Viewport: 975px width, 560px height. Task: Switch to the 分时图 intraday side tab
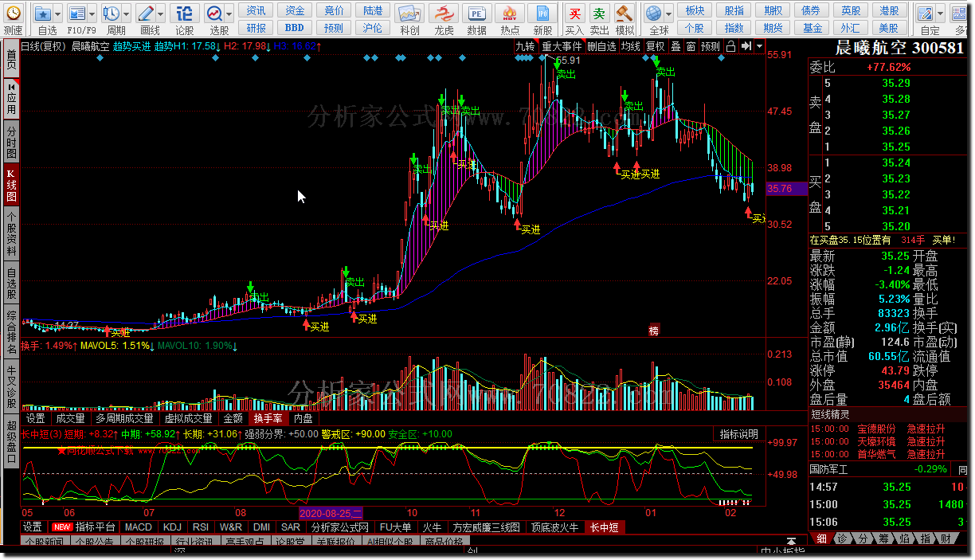11,141
